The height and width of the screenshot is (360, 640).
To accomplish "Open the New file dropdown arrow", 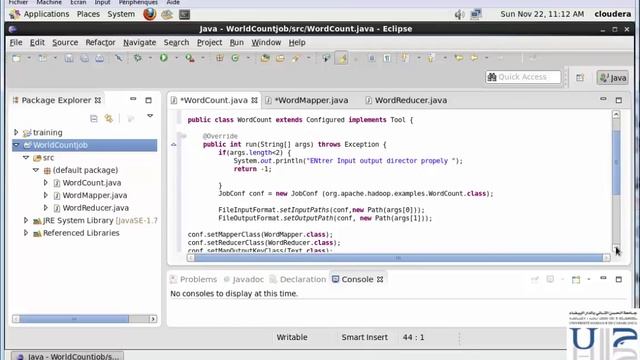I will 29,58.
